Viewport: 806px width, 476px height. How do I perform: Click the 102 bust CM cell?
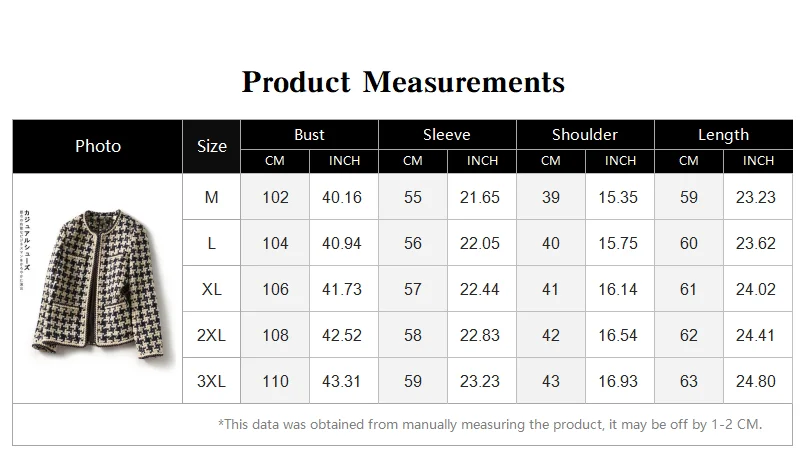click(275, 198)
